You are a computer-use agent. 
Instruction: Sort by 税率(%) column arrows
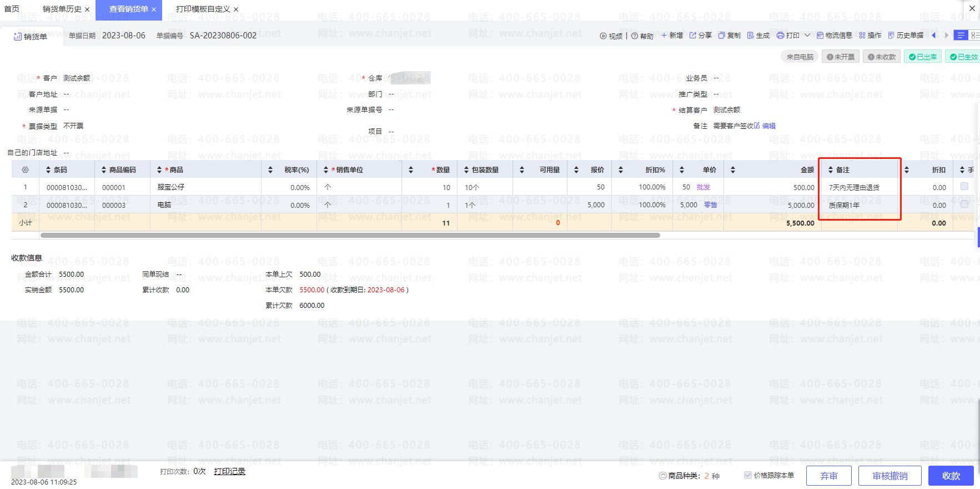[x=270, y=170]
